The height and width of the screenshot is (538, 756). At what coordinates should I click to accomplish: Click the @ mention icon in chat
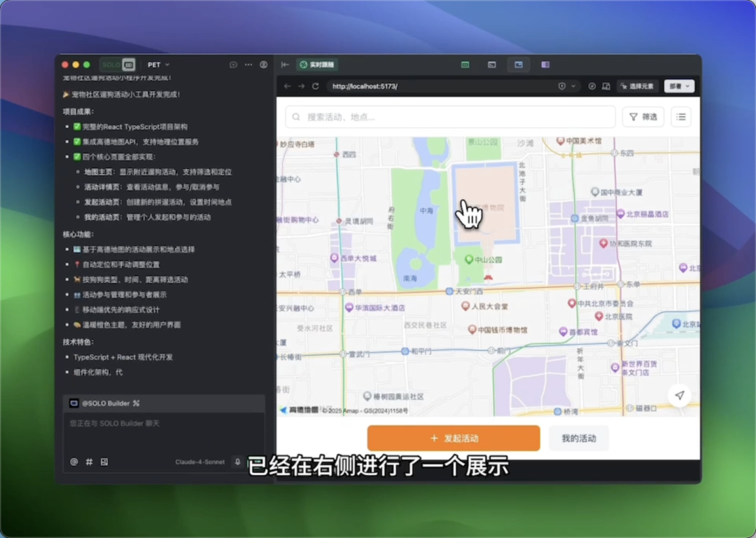(x=74, y=462)
